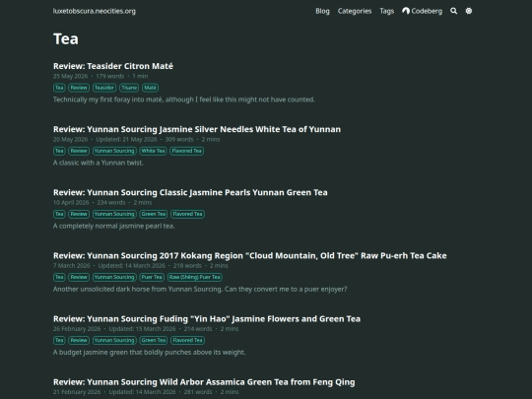
Task: Select Flavored Tea tag under Silver Needles review
Action: click(186, 151)
